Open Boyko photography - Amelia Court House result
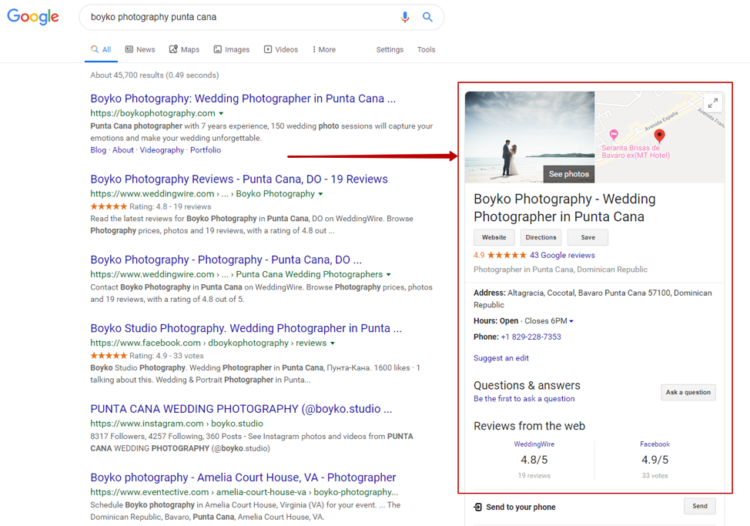 pos(243,478)
